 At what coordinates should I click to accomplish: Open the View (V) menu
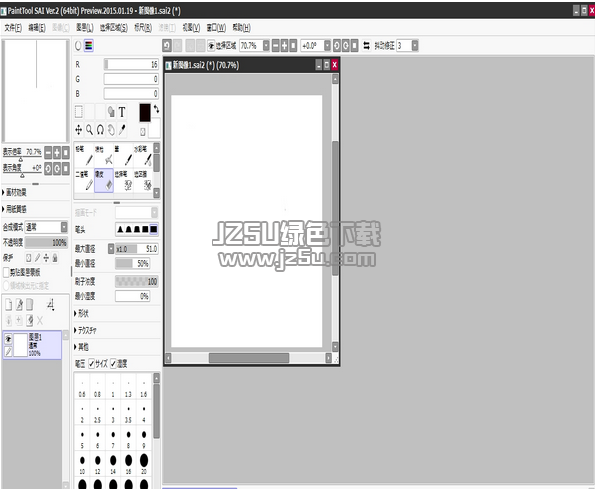191,28
